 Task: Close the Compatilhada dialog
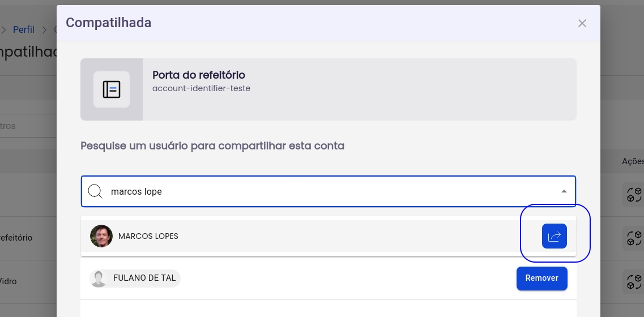tap(582, 23)
